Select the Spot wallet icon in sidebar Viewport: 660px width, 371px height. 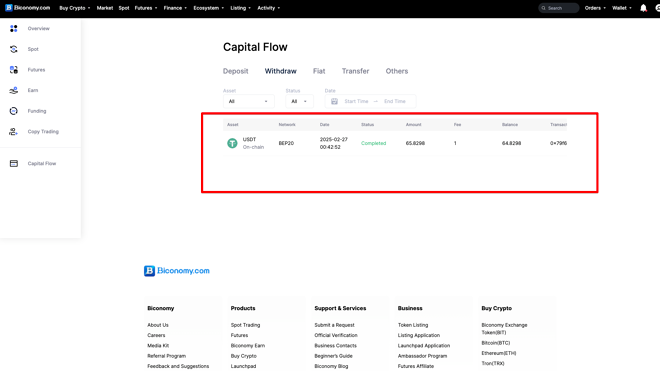point(13,49)
